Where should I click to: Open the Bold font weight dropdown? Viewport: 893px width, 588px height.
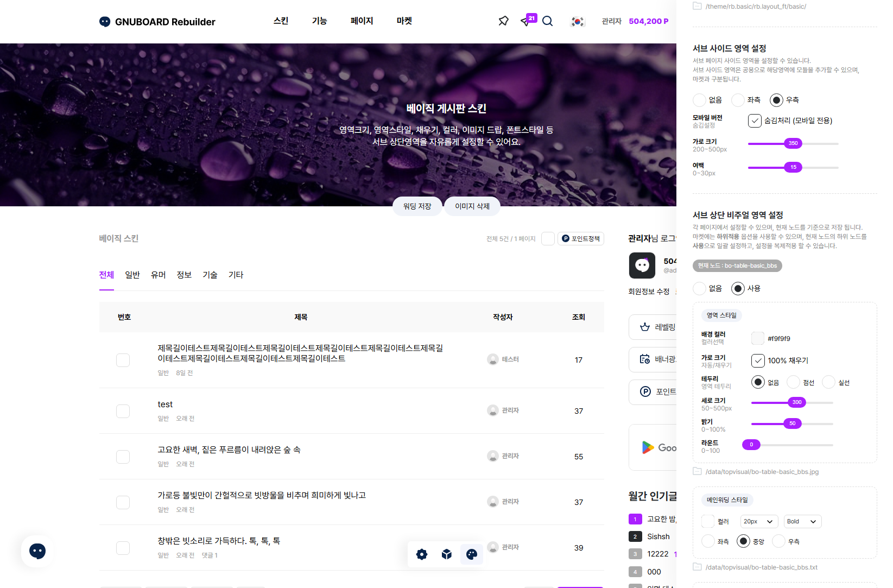click(802, 521)
